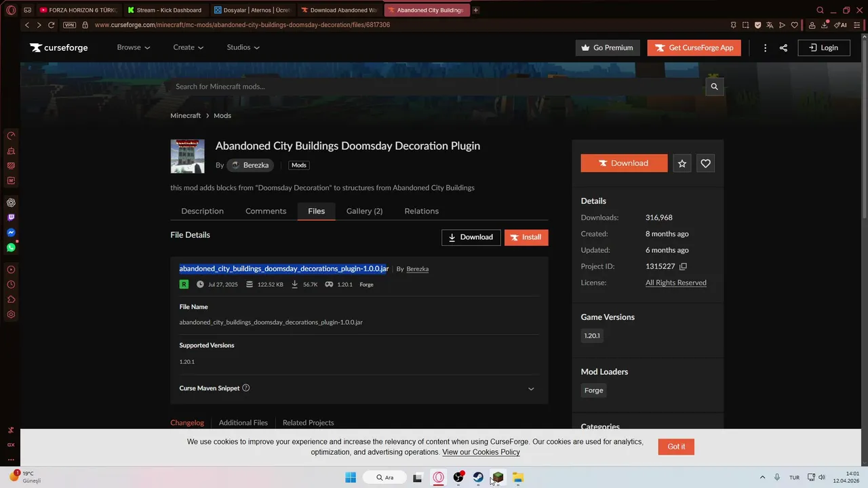Screen dimensions: 868x488
Task: Open Messenger in Opera sidebar
Action: (x=11, y=232)
